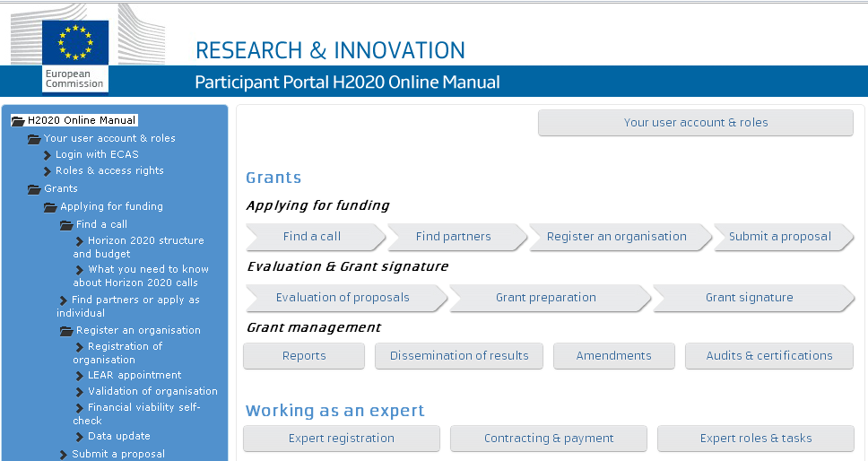Image resolution: width=868 pixels, height=461 pixels.
Task: Open 'Horizon 2020 structure and budget' tree item
Action: tap(138, 247)
